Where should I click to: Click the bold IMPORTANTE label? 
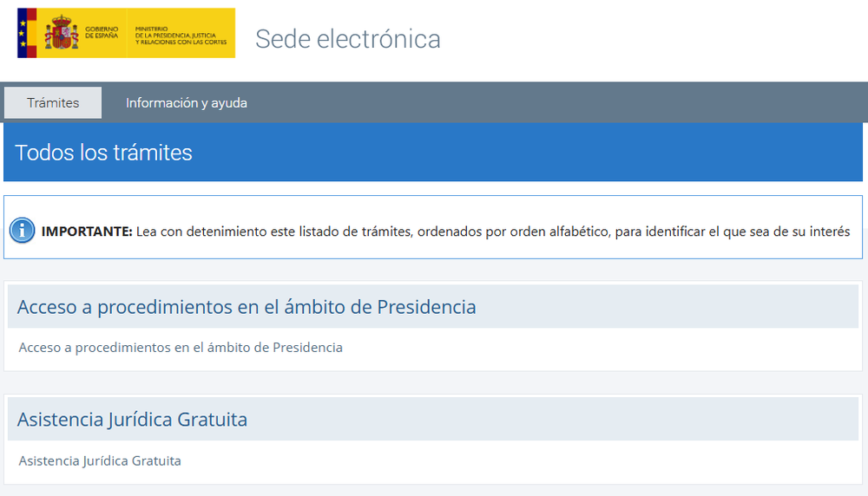pyautogui.click(x=87, y=232)
